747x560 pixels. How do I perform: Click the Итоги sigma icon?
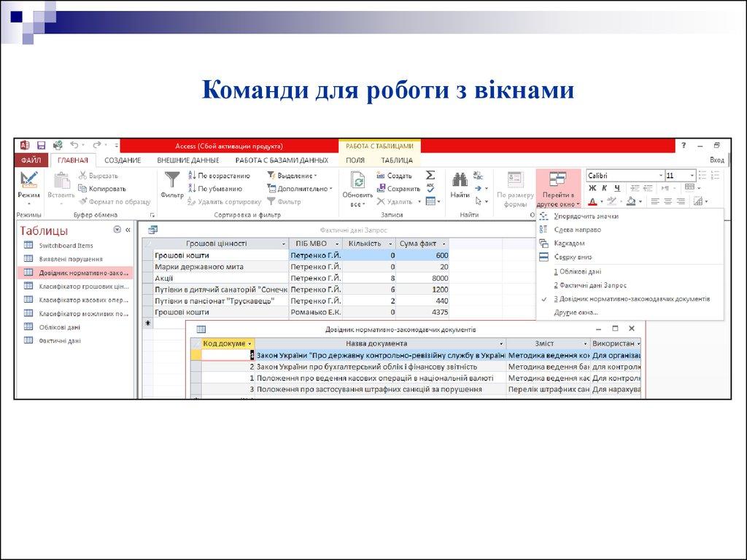430,175
